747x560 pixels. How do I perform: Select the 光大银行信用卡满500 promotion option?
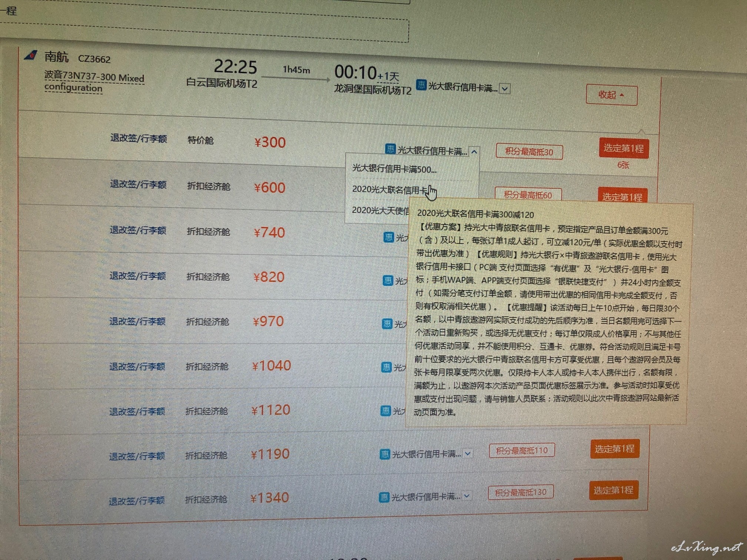pos(394,169)
